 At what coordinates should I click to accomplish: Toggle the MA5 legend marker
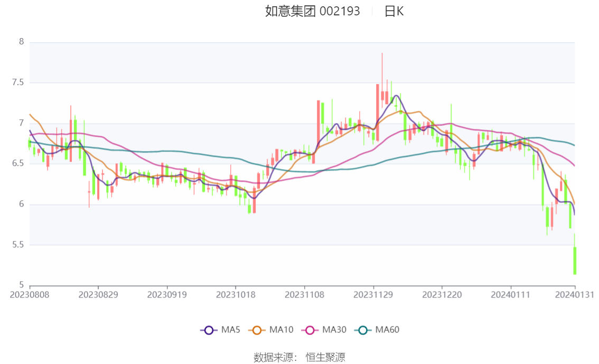[209, 330]
